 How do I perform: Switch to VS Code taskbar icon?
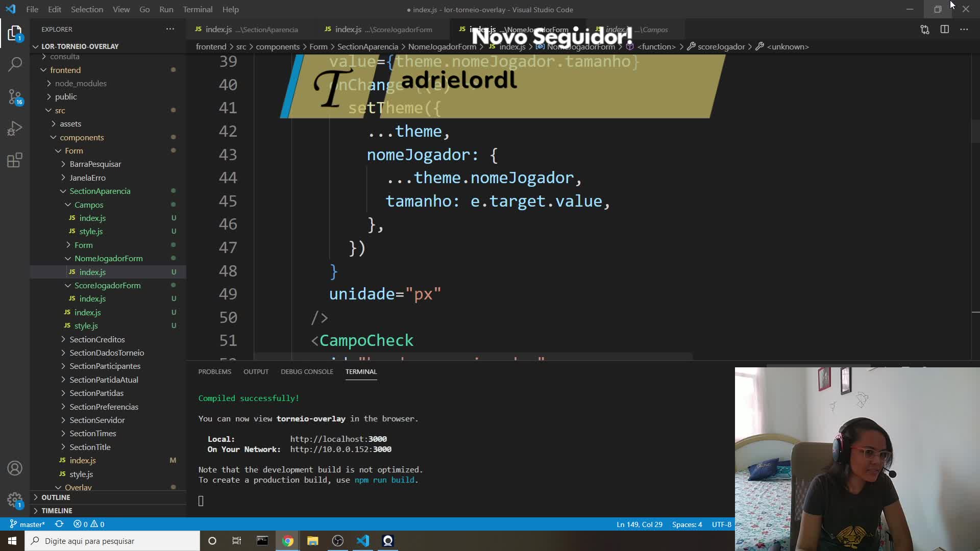tap(363, 541)
